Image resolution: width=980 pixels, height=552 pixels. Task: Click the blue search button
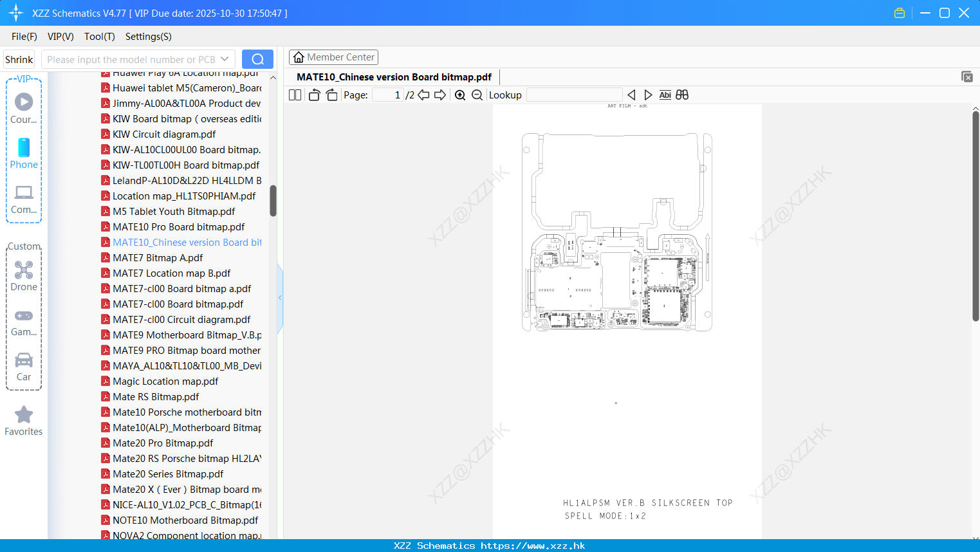[x=257, y=59]
